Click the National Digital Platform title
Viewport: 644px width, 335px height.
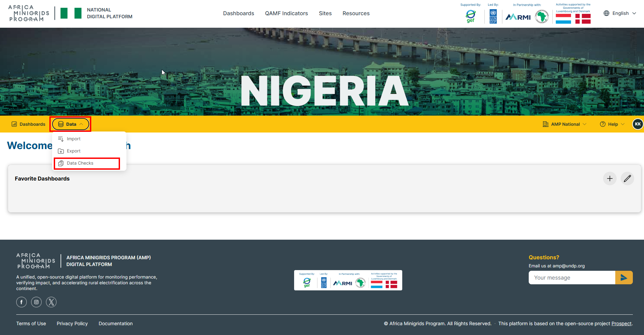coord(110,13)
